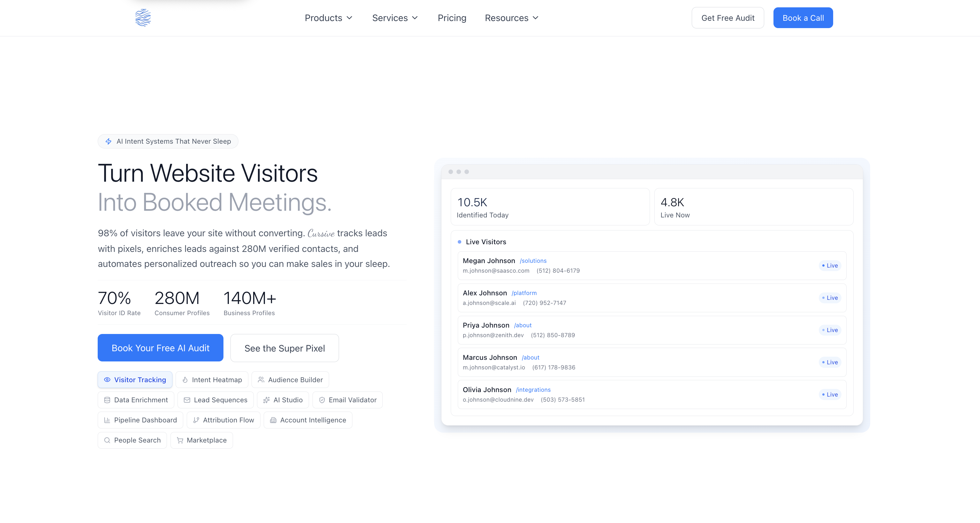Click the eye icon on Visitor Tracking
The width and height of the screenshot is (980, 523).
107,380
